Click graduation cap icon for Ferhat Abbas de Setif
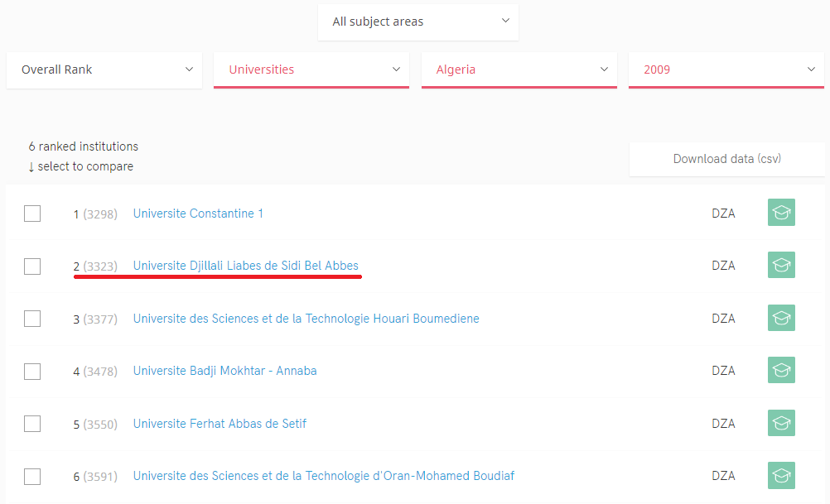 [x=781, y=423]
